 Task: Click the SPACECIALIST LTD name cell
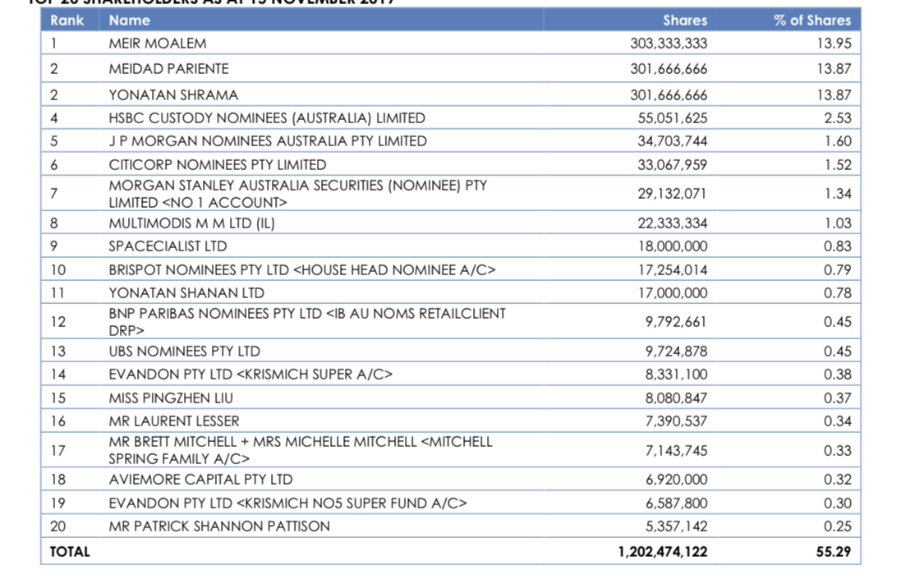[x=168, y=246]
